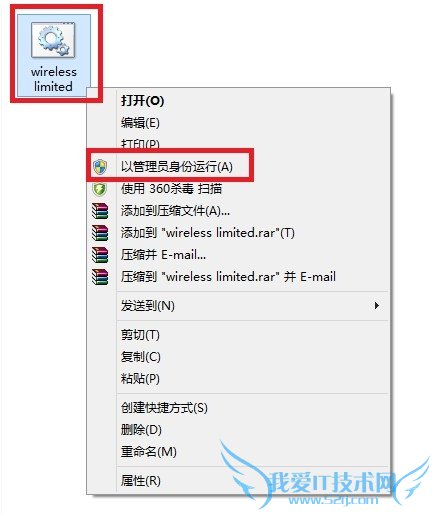The width and height of the screenshot is (436, 515).
Task: Click WinRAR icon beside 添加到 wireless limited.rar
Action: click(x=100, y=233)
